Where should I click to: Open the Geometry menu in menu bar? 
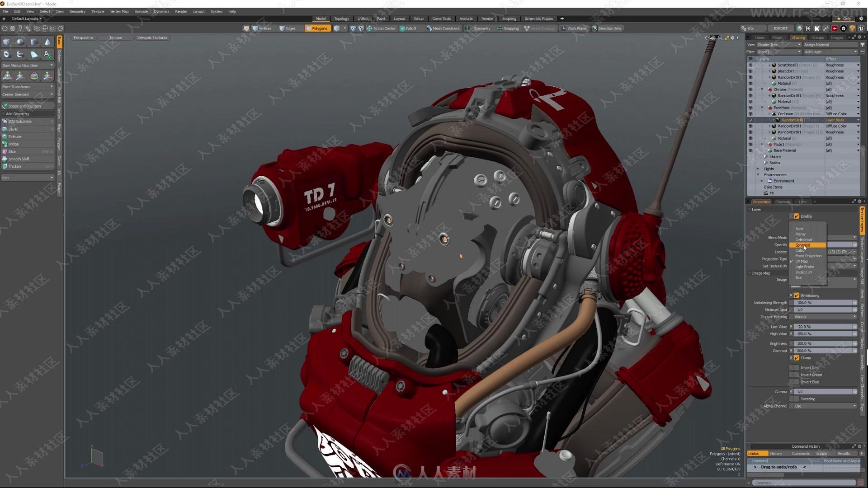[77, 12]
